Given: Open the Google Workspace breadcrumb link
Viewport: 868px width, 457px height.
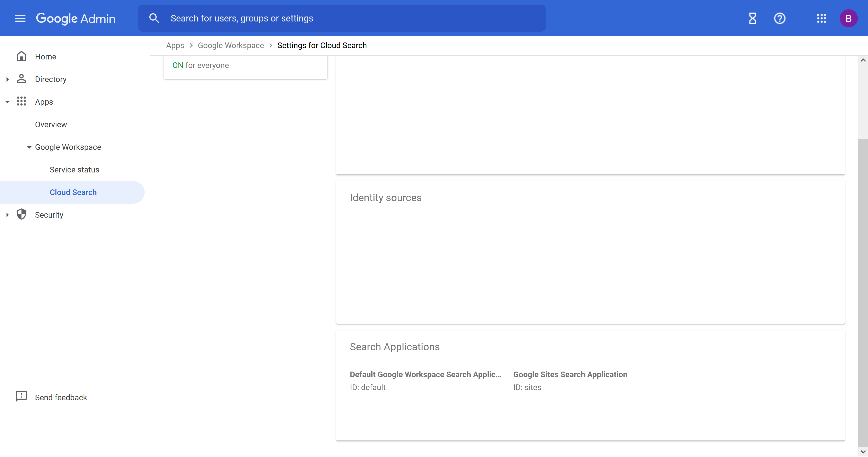Looking at the screenshot, I should point(231,45).
